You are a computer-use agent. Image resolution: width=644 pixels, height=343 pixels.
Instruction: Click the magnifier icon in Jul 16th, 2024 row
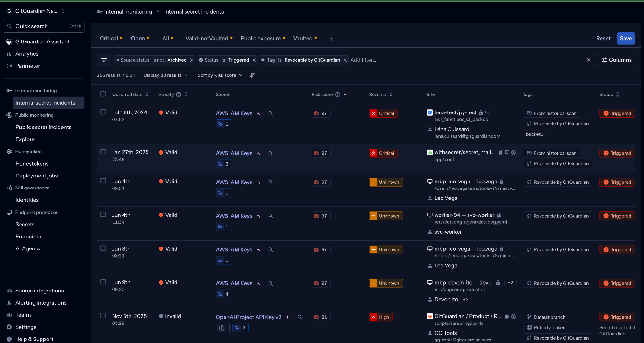click(270, 113)
